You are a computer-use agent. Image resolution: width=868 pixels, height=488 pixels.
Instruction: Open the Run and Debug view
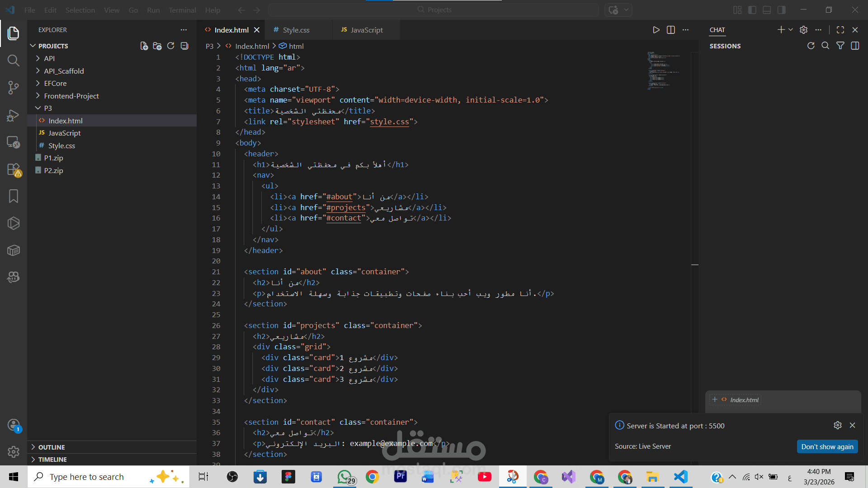[14, 115]
